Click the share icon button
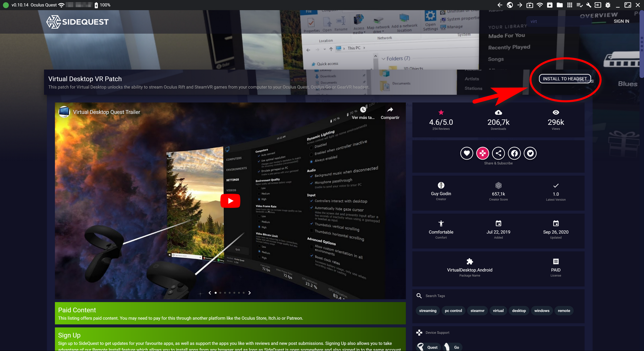This screenshot has width=644, height=351. [498, 153]
